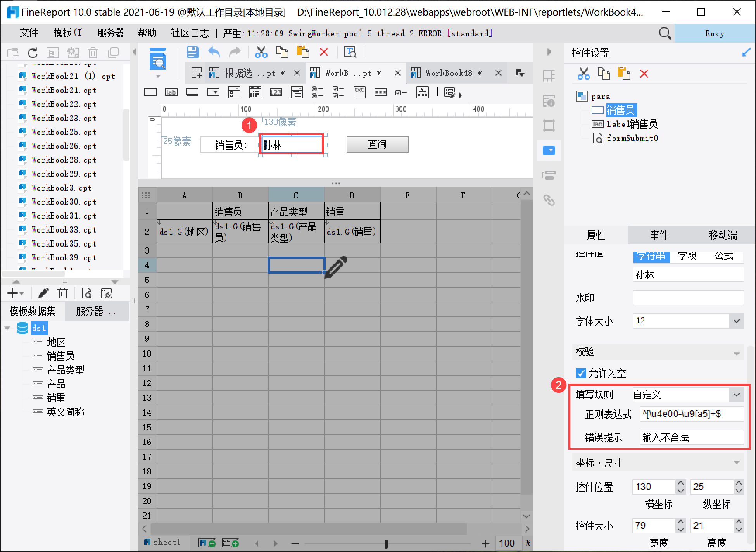Open the 填写规则 dropdown
The height and width of the screenshot is (552, 756).
click(x=736, y=395)
